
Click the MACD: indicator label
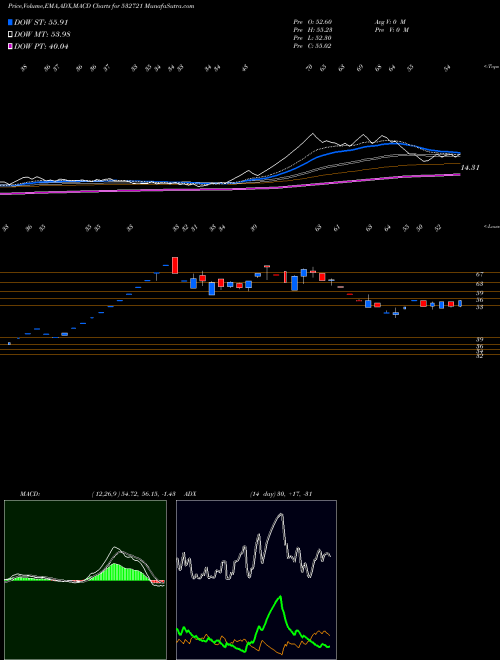[29, 494]
